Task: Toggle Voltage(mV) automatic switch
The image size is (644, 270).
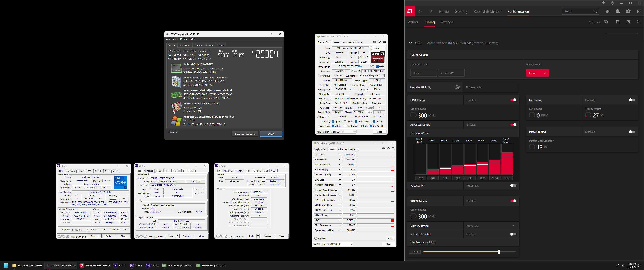Action: click(x=513, y=186)
